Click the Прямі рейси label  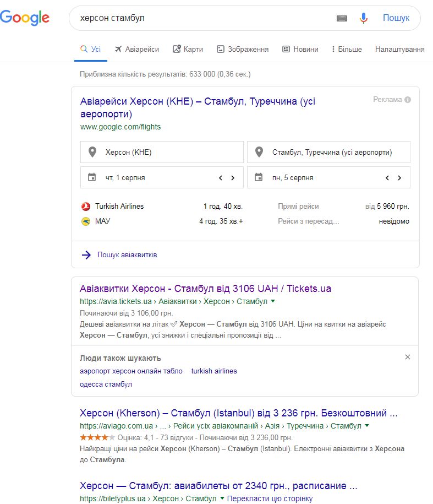(298, 207)
